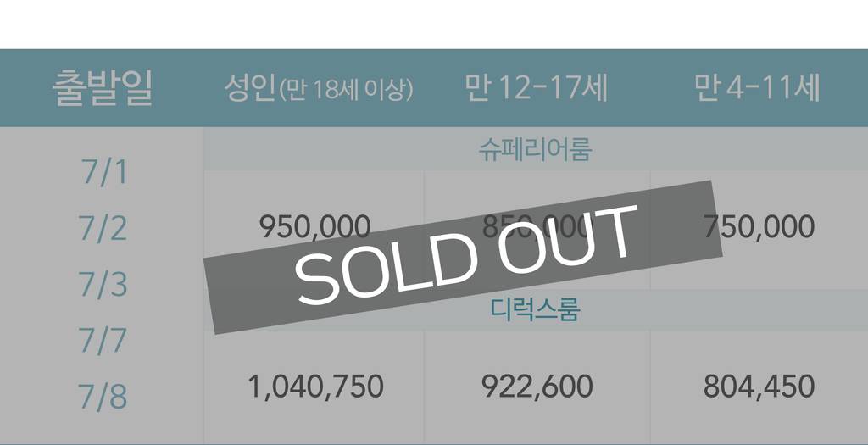Select the 성인(만 18세 이상) header
The image size is (868, 445).
point(319,88)
